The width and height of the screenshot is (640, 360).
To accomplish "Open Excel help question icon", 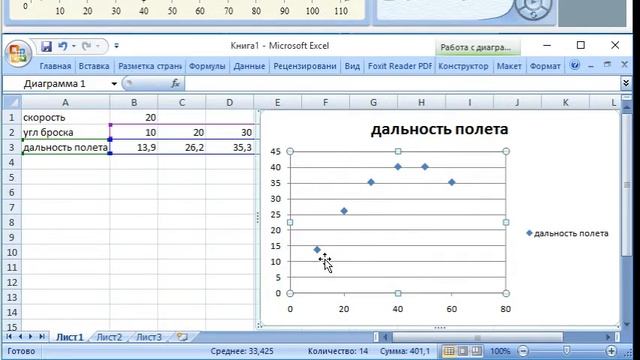I will tap(575, 65).
